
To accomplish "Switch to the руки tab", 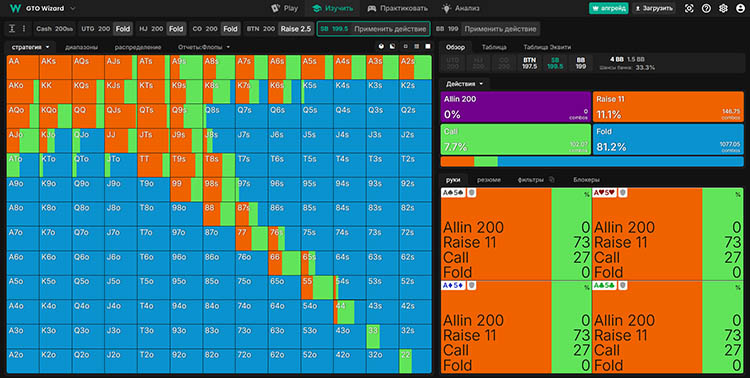I will [x=453, y=180].
